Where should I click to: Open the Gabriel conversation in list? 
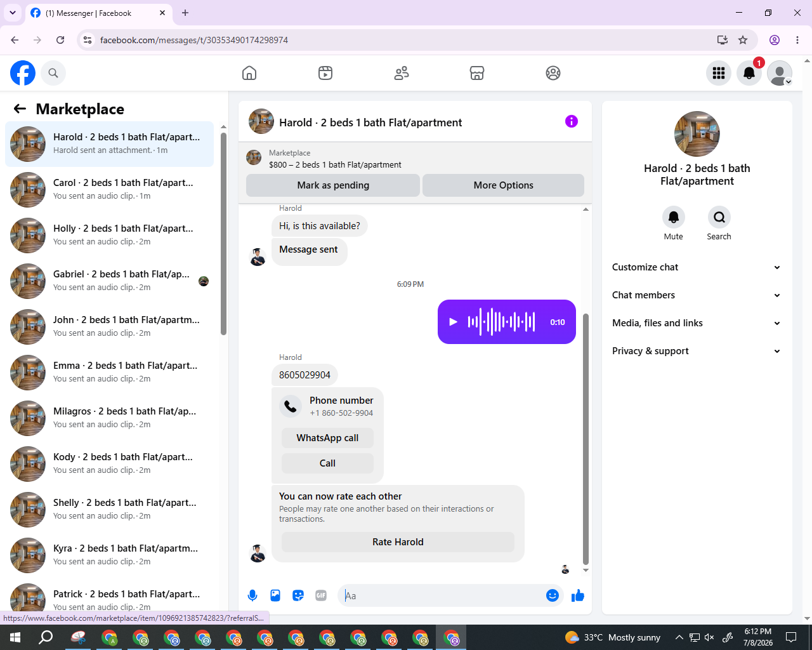[x=110, y=281]
